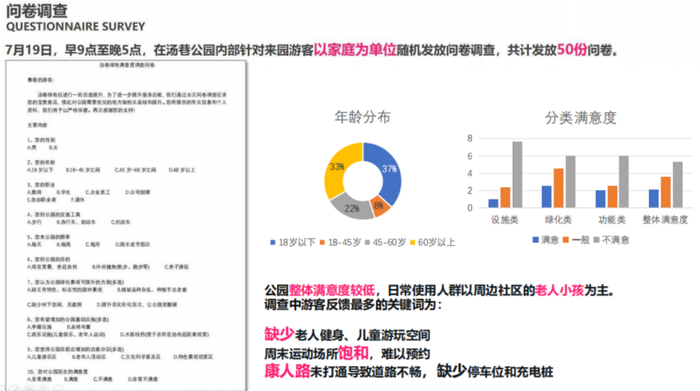Click the yellow 60岁以上 legend swatch

tap(412, 242)
